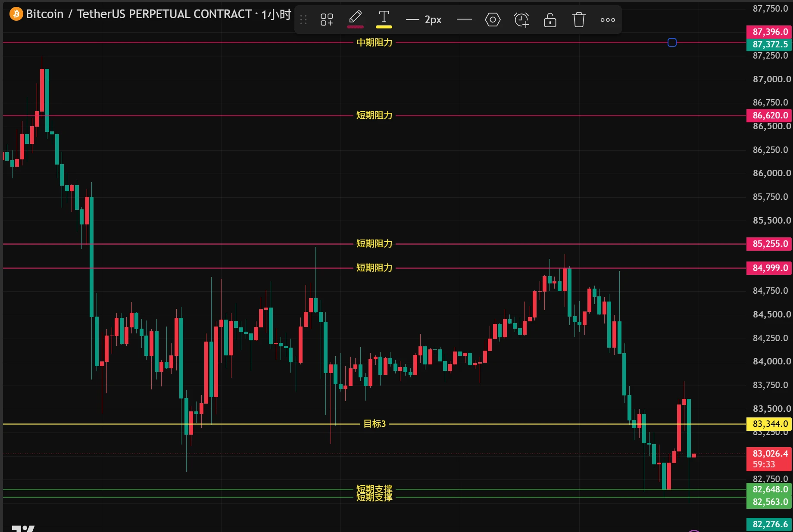Click the 1小时 timeframe label
The height and width of the screenshot is (532, 793).
tap(276, 15)
